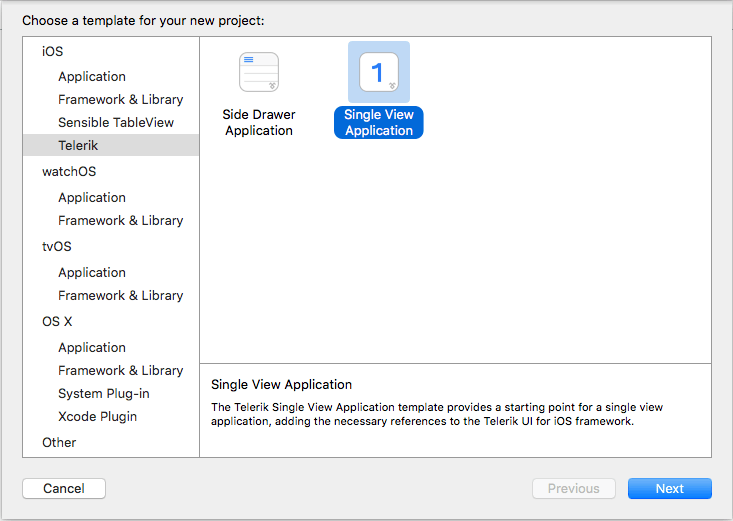Select the Side Drawer Application template icon
The width and height of the screenshot is (733, 521).
pyautogui.click(x=259, y=72)
